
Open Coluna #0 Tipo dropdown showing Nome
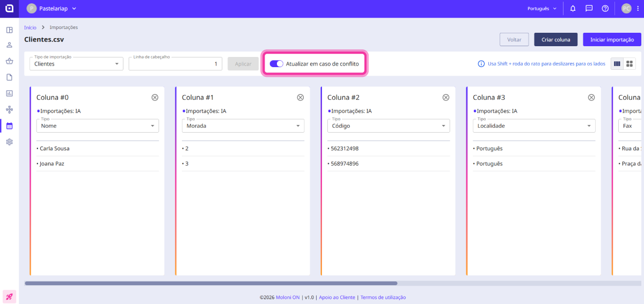[x=98, y=126]
